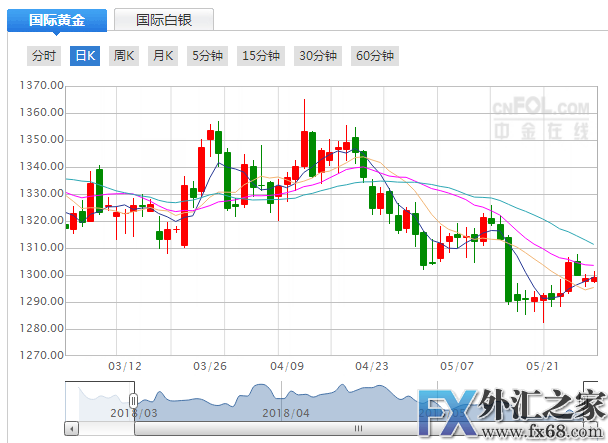Show the 60分钟 interval chart
Viewport: 608px width, 443px height.
point(375,56)
